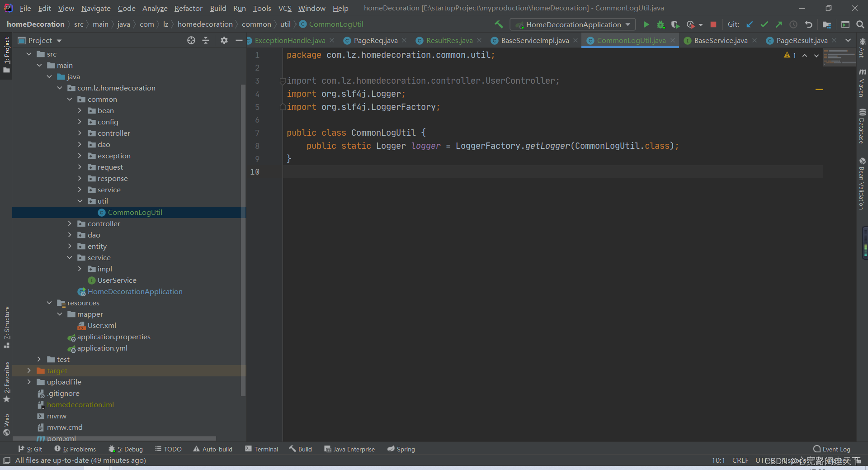The width and height of the screenshot is (868, 470).
Task: Open the run configuration dropdown
Action: (x=572, y=24)
